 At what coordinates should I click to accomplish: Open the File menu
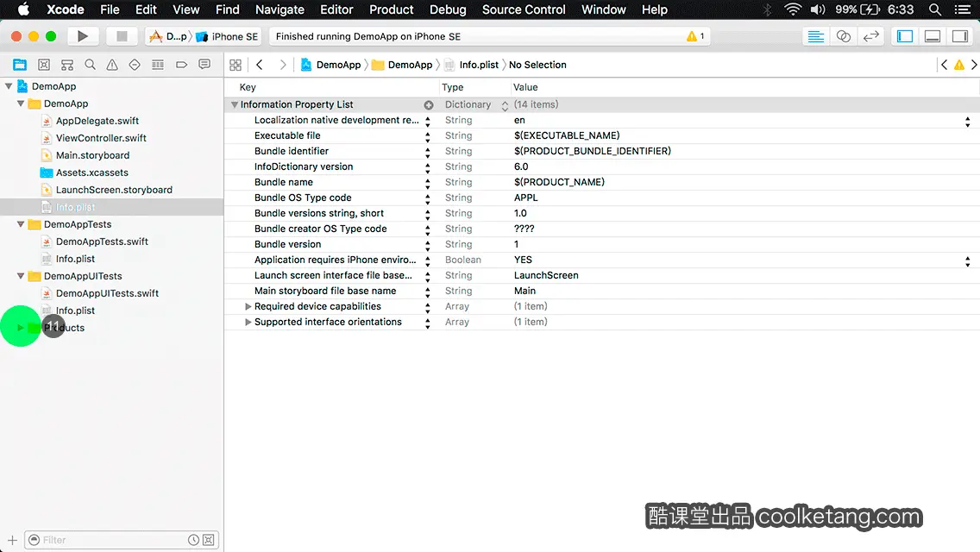[x=110, y=9]
